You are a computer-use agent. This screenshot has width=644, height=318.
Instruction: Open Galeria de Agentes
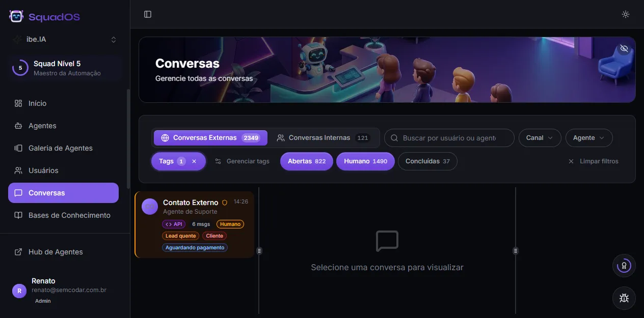click(63, 148)
